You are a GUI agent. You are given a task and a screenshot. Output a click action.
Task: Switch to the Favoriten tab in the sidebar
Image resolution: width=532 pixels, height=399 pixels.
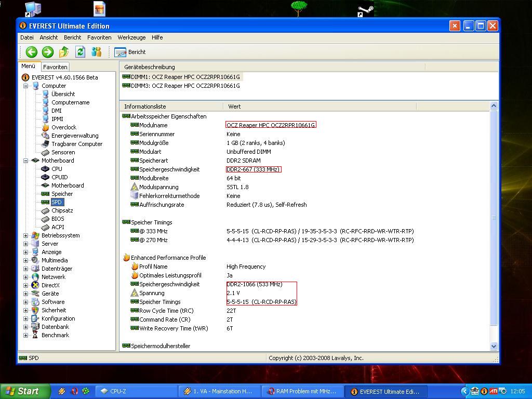pyautogui.click(x=55, y=67)
